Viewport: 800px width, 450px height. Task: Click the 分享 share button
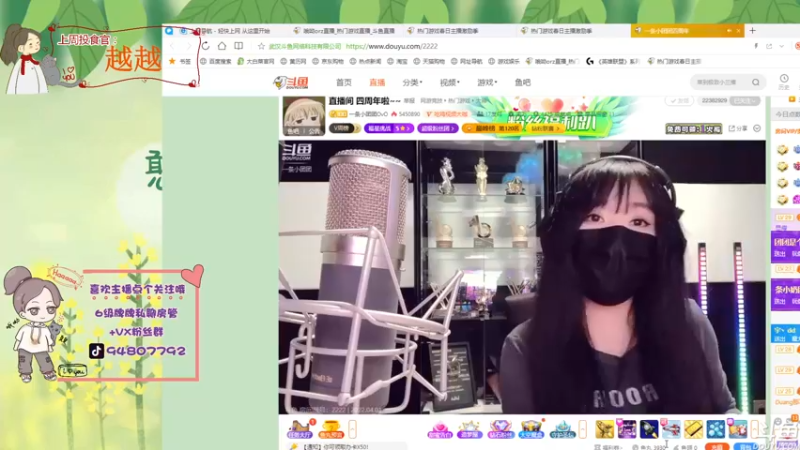click(x=738, y=129)
